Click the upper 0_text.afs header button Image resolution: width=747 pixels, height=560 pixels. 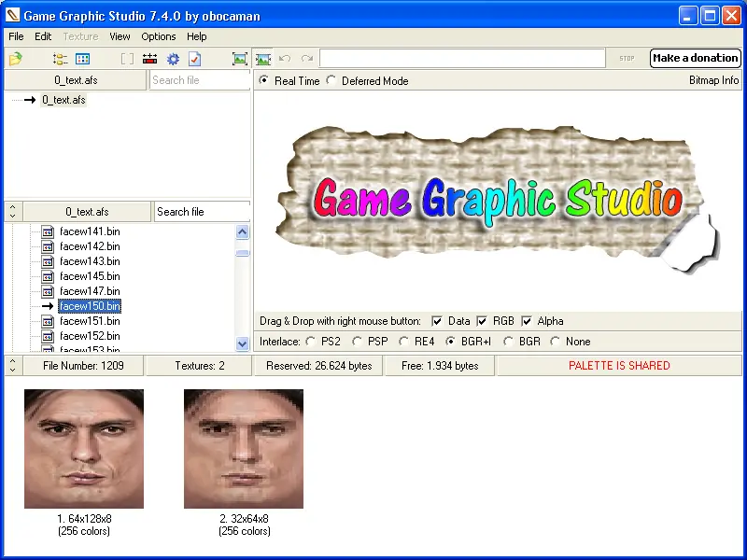pyautogui.click(x=76, y=80)
